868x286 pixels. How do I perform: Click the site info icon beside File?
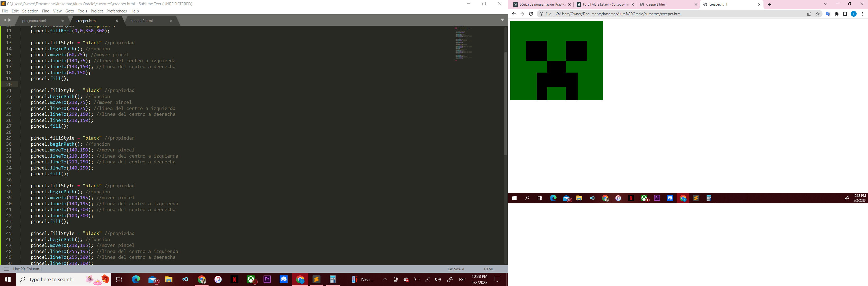coord(541,14)
